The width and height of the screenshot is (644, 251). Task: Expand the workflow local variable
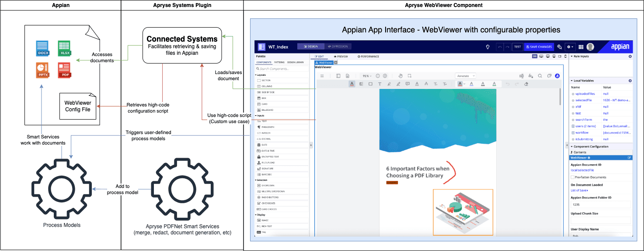coord(573,133)
